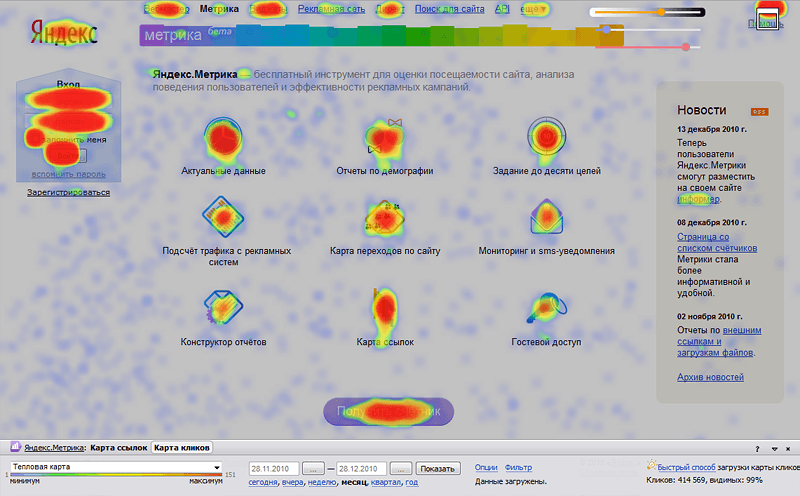The height and width of the screenshot is (496, 800).
Task: Open the Тепловая карта dropdown
Action: coord(116,467)
